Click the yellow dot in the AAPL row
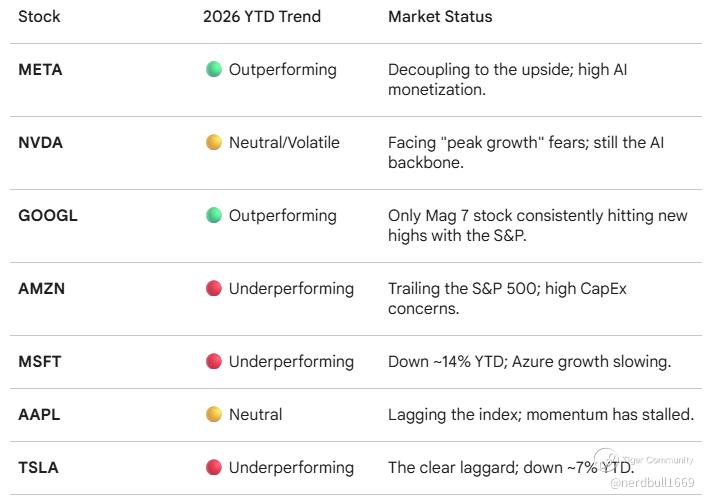Screen dimensions: 708x499 (x=214, y=415)
